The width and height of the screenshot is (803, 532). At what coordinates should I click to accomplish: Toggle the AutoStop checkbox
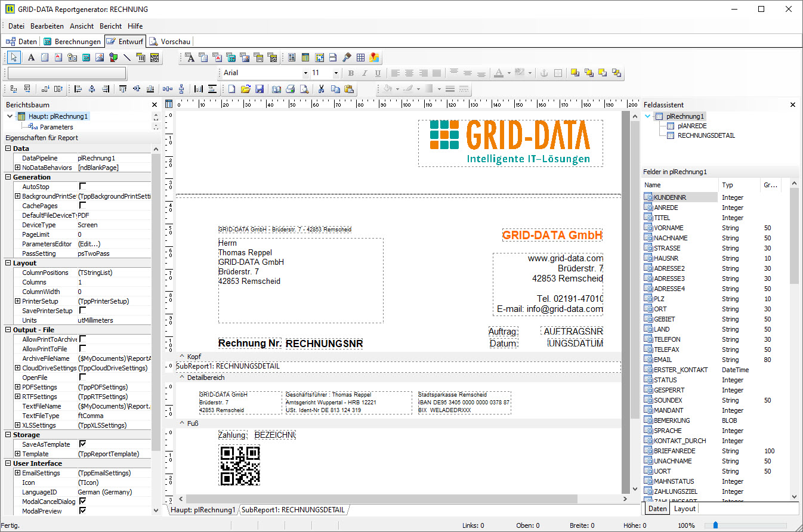point(82,187)
